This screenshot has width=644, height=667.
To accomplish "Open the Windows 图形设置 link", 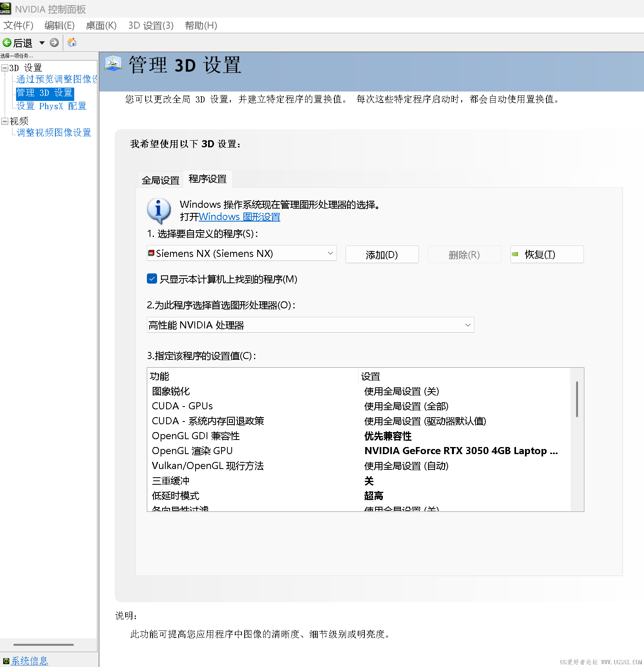I will pos(239,217).
